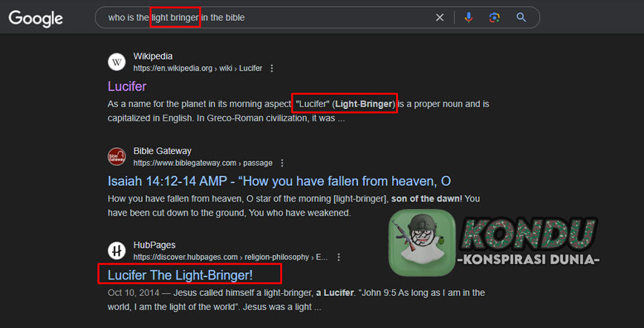Image resolution: width=644 pixels, height=328 pixels.
Task: Click the HubPages favicon icon
Action: pyautogui.click(x=117, y=251)
